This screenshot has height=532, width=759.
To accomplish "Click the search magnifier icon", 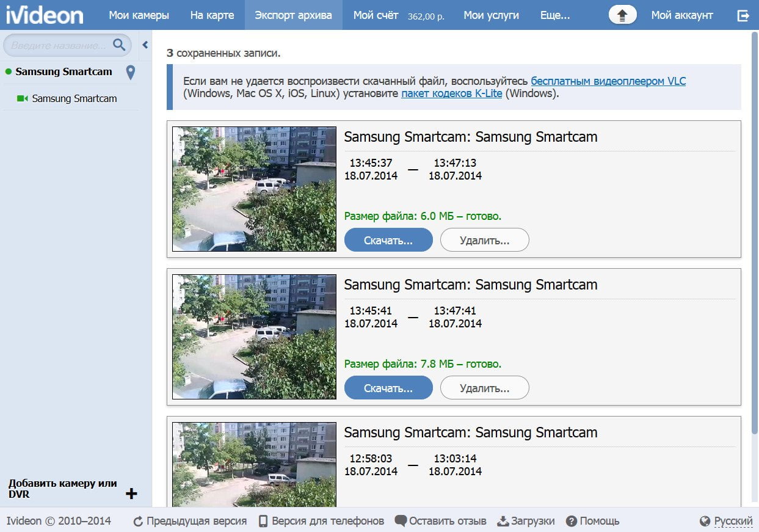I will tap(119, 45).
